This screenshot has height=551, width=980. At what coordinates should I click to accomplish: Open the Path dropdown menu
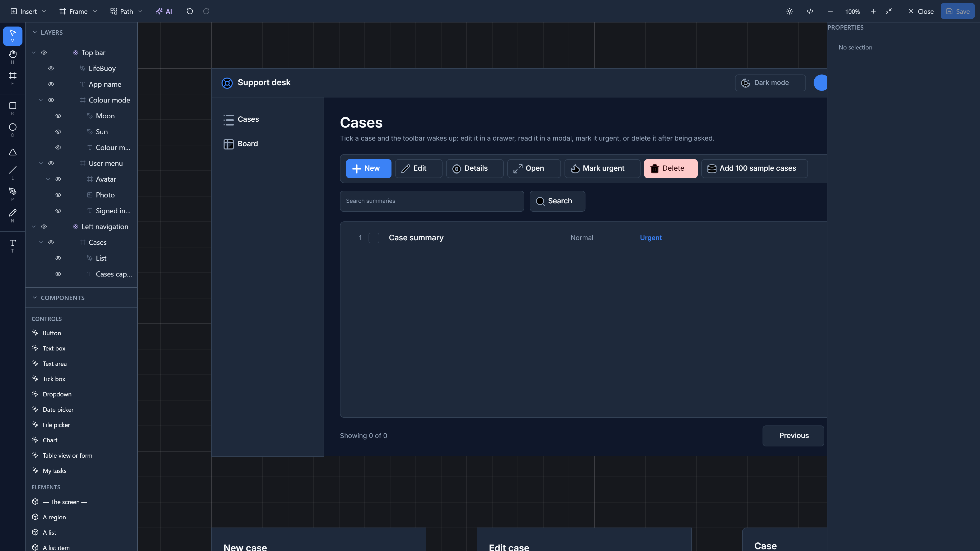point(126,11)
